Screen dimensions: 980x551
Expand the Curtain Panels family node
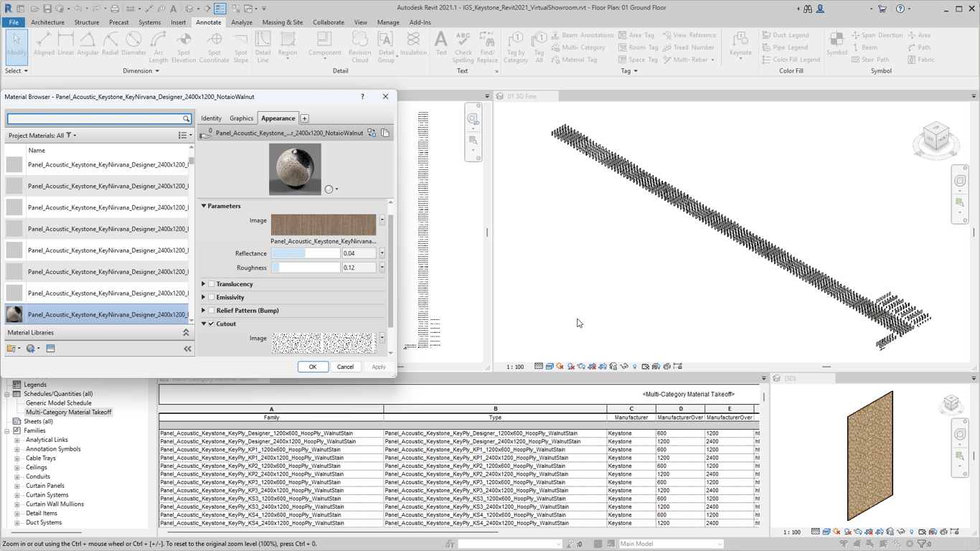click(17, 486)
